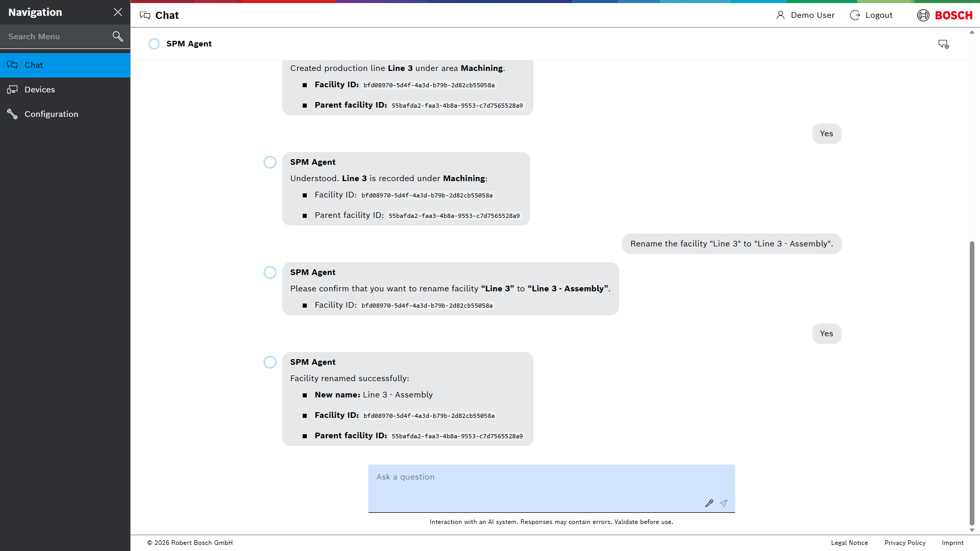Click the Devices icon in the sidebar
This screenshot has height=551, width=980.
tap(12, 90)
